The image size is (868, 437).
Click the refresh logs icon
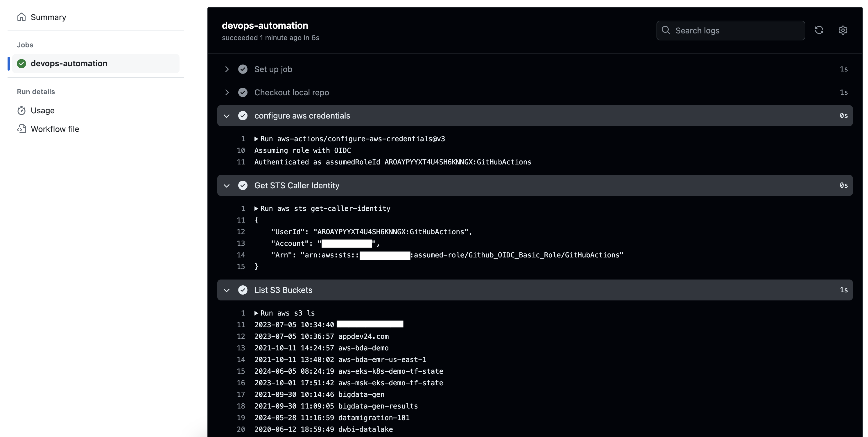pos(819,30)
